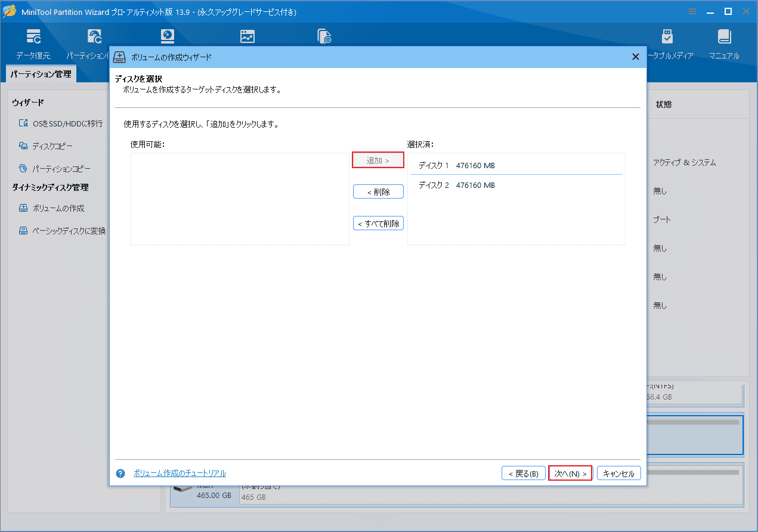Viewport: 758px width, 532px height.
Task: Click the 状態 column header
Action: [x=664, y=104]
